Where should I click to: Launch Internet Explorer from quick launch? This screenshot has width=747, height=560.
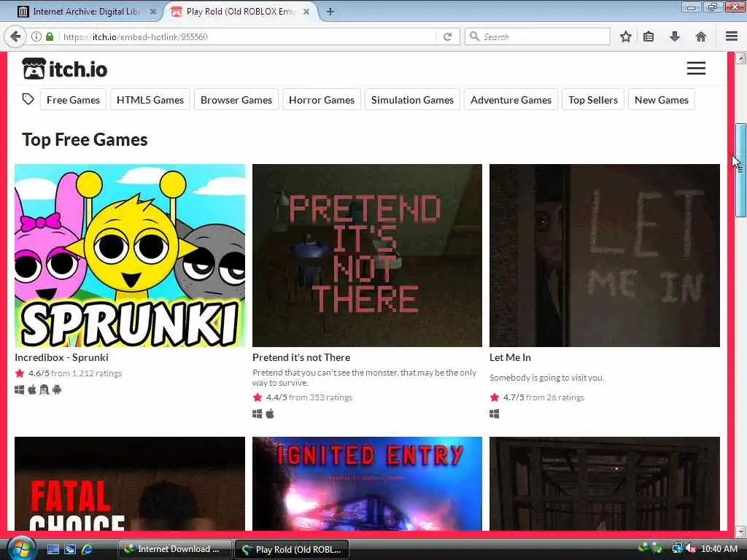point(87,549)
